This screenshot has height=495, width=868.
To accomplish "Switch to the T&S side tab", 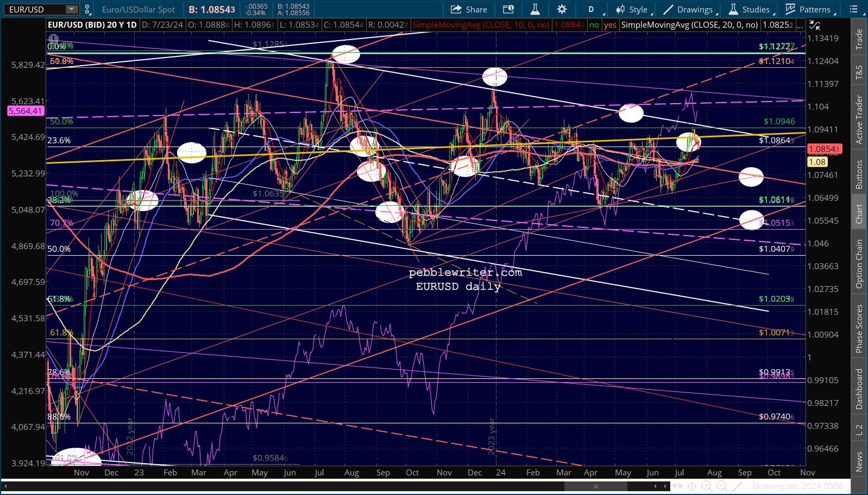I will pos(859,73).
